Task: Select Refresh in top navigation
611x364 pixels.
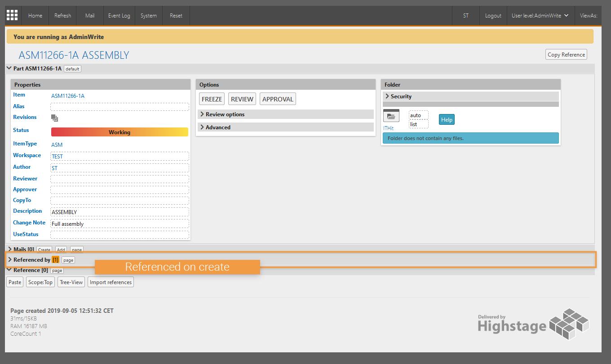Action: pyautogui.click(x=62, y=15)
